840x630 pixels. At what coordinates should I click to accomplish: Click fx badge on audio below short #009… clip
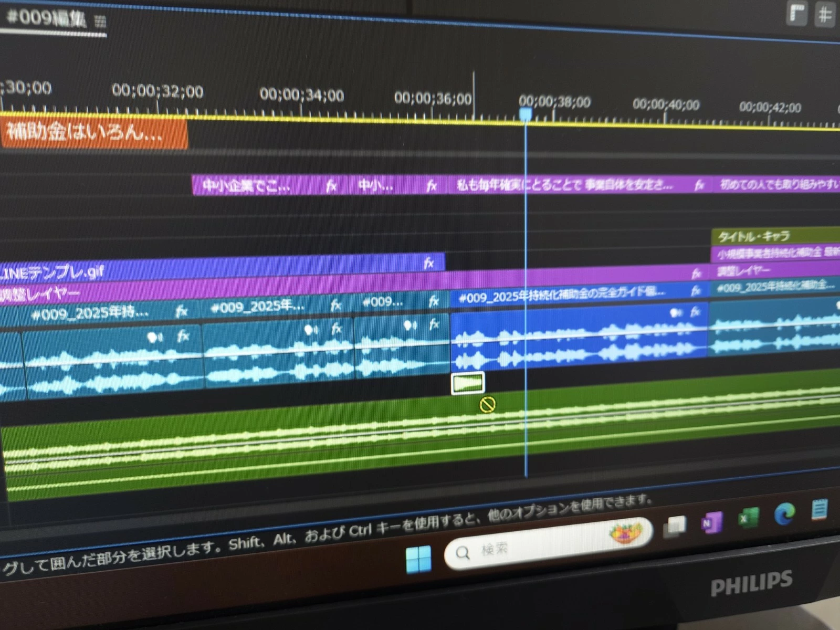point(435,324)
